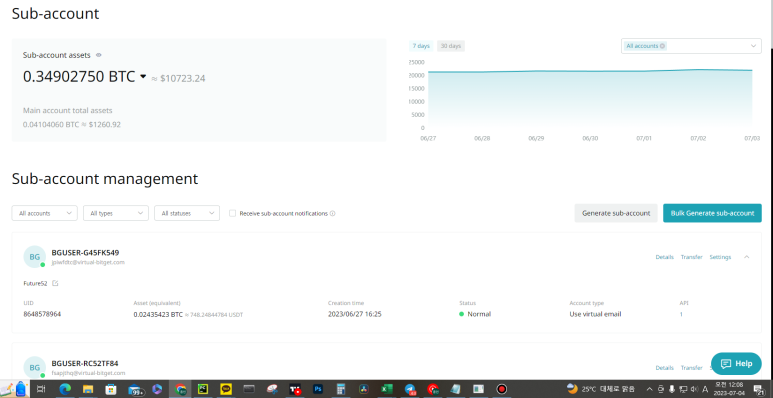This screenshot has height=398, width=773.
Task: Switch chart range to 30 days
Action: [x=451, y=46]
